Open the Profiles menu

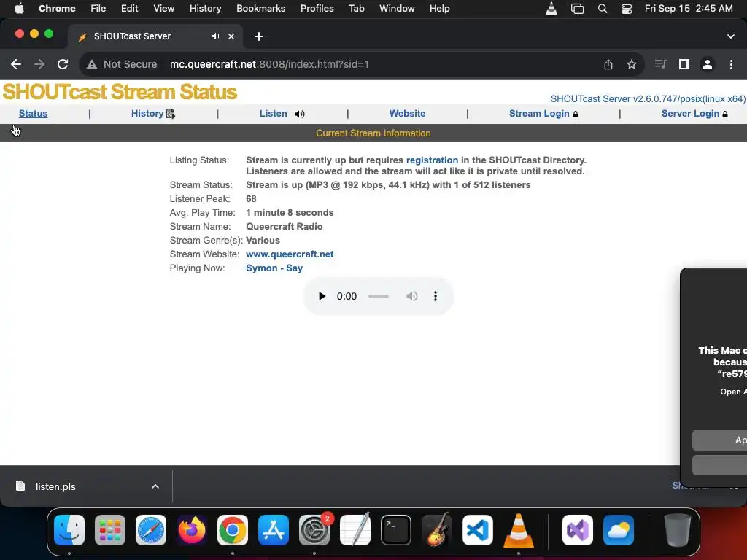click(x=317, y=8)
